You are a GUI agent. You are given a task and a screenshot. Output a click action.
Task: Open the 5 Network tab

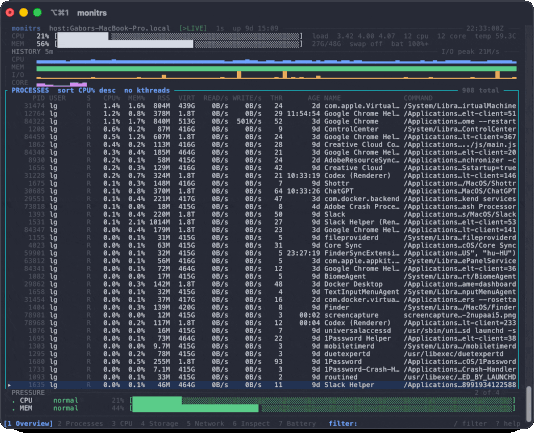(205, 423)
